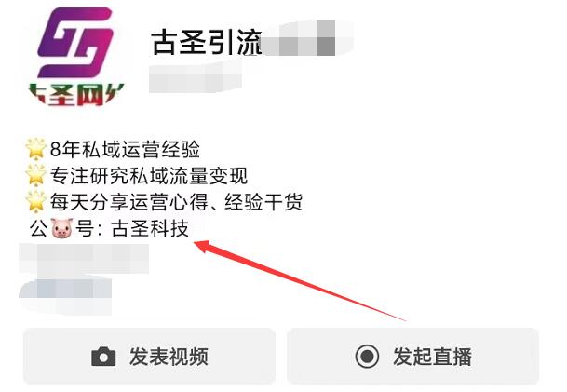Click the blurred ID below the profile name
The width and height of the screenshot is (567, 392).
coord(196,78)
